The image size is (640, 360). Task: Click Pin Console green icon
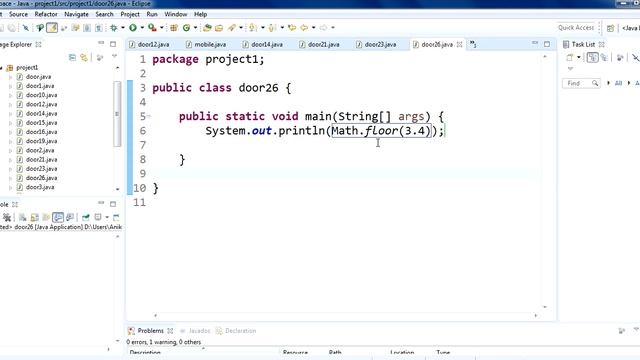point(86,217)
